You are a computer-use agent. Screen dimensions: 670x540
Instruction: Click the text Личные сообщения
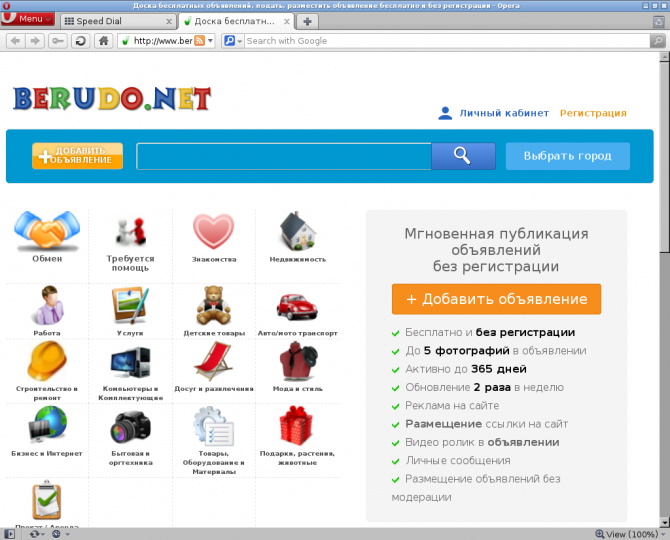click(458, 461)
